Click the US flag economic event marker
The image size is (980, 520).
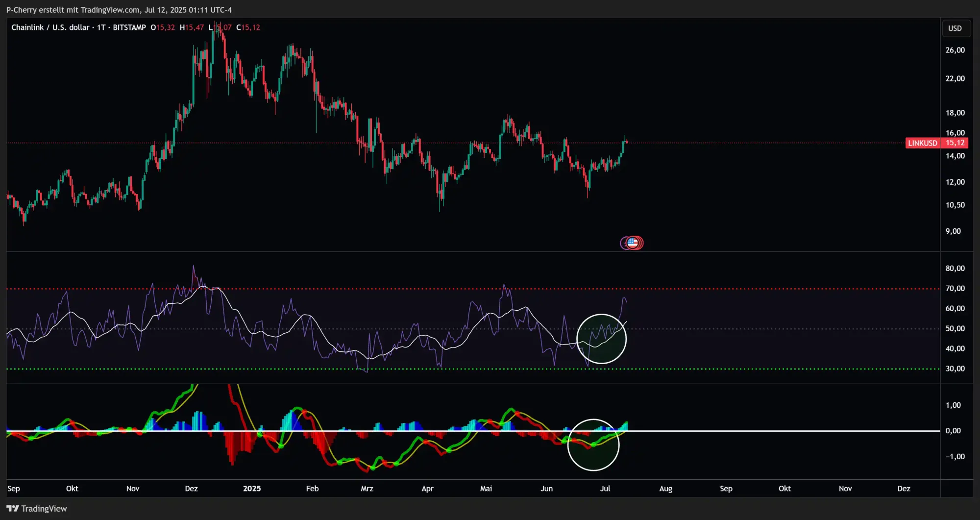click(x=633, y=243)
